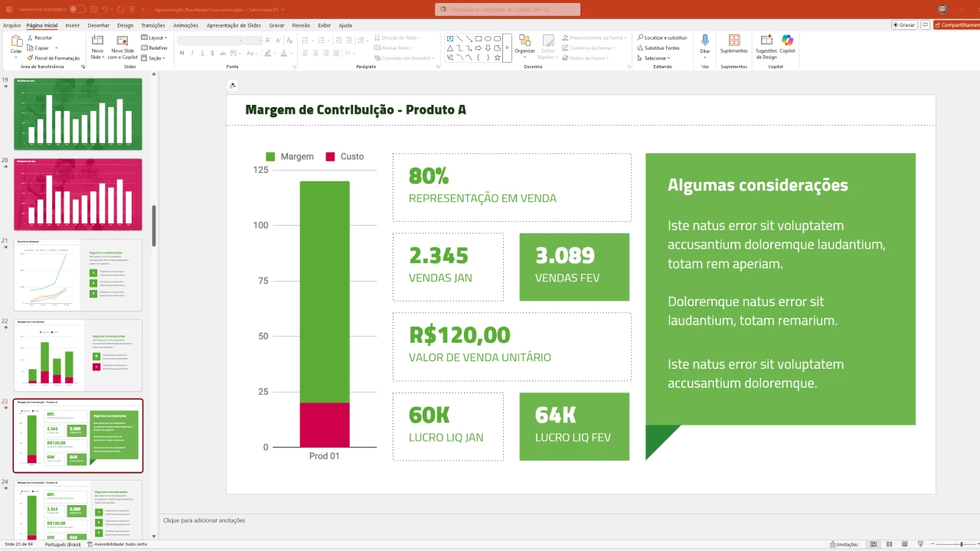Open the Transições tab
Viewport: 980px width, 551px height.
(153, 25)
